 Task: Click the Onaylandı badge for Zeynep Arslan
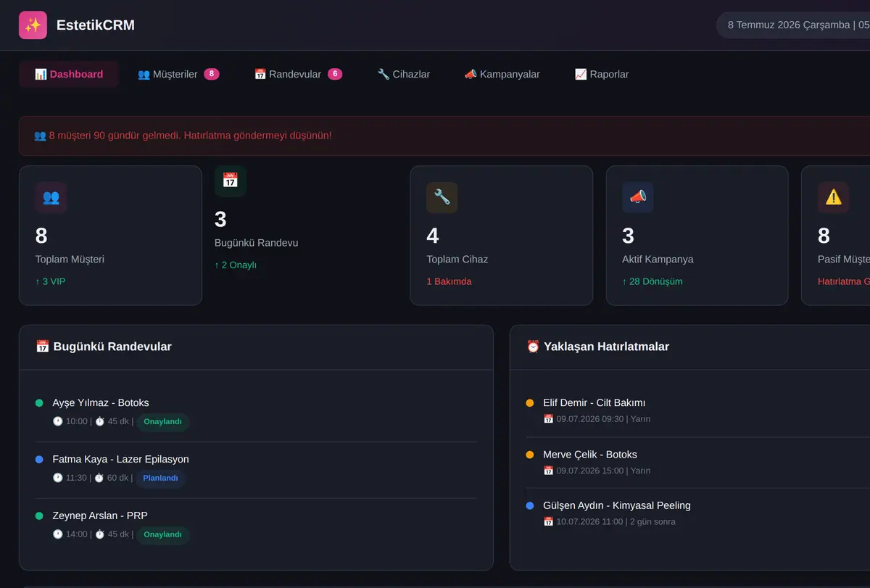click(x=162, y=535)
